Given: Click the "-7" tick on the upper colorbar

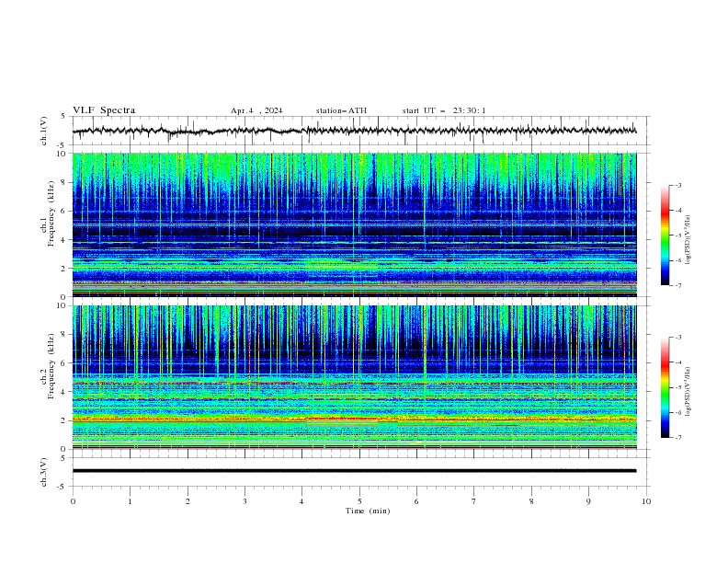Looking at the screenshot, I should [678, 285].
